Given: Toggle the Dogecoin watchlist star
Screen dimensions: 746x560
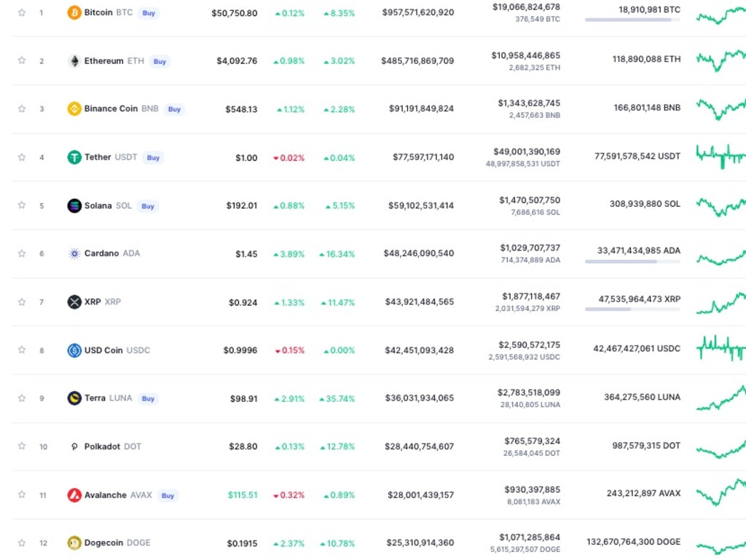Looking at the screenshot, I should click(x=22, y=543).
